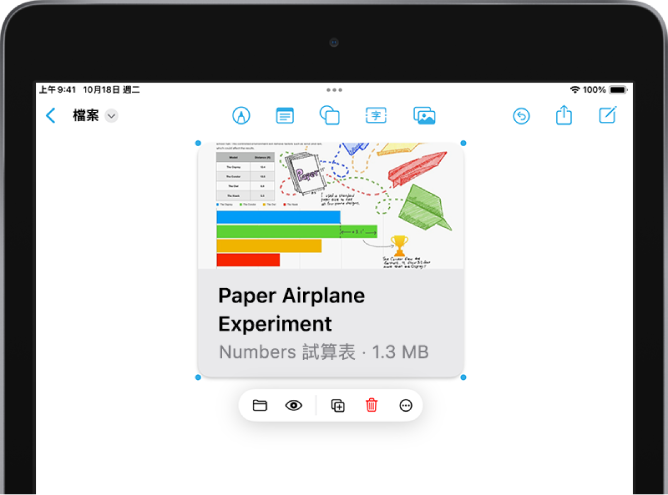
Task: Open the photos and media inserter
Action: tap(424, 116)
